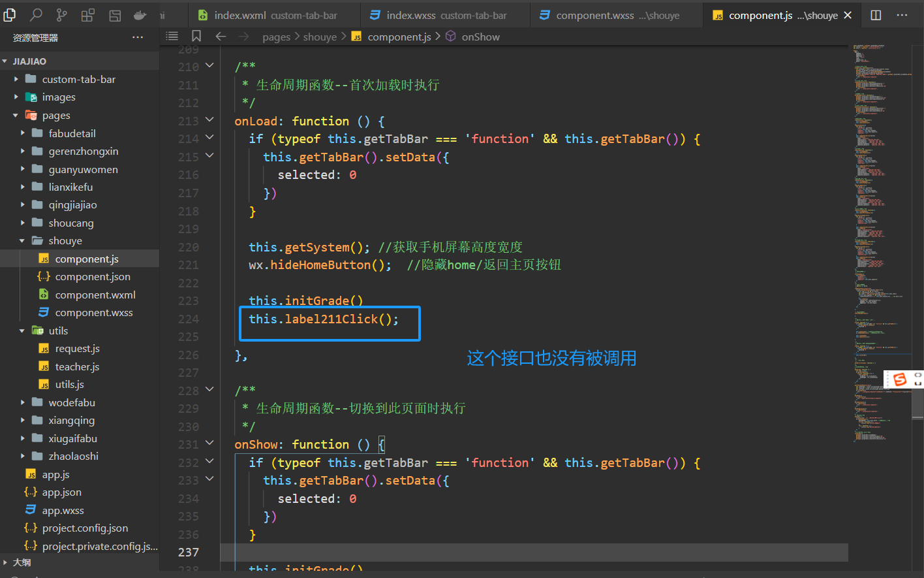Open teacher.js file

(80, 366)
